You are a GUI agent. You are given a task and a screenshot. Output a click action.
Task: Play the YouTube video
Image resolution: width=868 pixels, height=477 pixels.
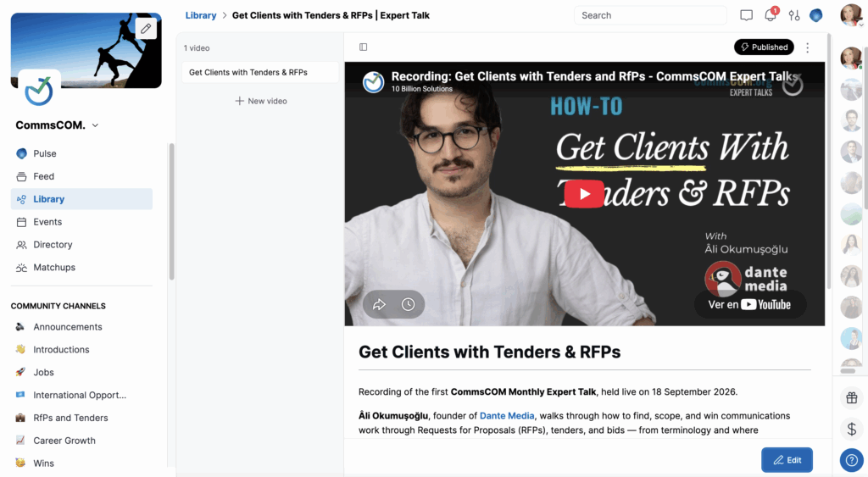[584, 194]
